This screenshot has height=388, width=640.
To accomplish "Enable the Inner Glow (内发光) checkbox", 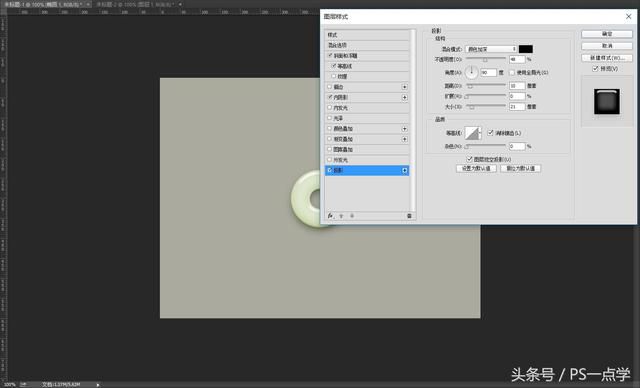I will tap(329, 108).
